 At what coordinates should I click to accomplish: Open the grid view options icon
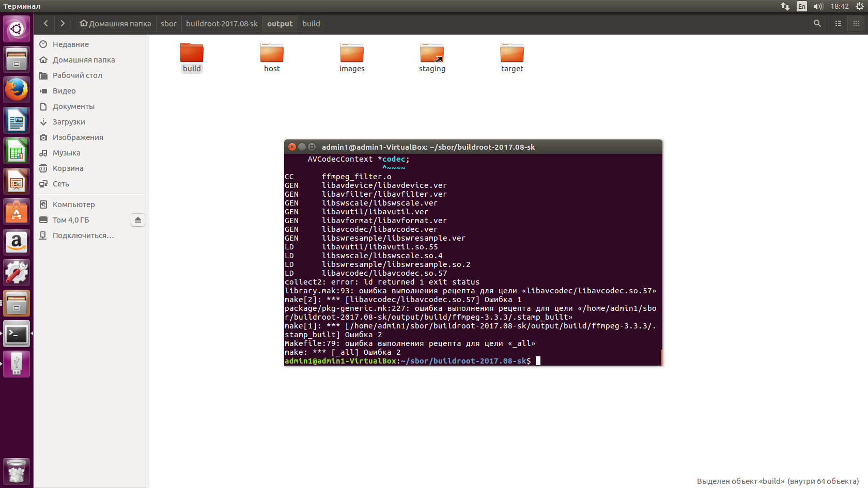pyautogui.click(x=856, y=23)
